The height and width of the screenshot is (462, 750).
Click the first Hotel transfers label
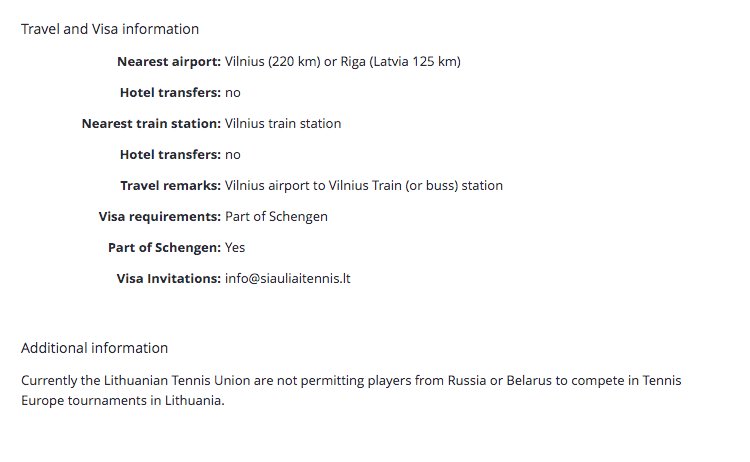point(170,92)
